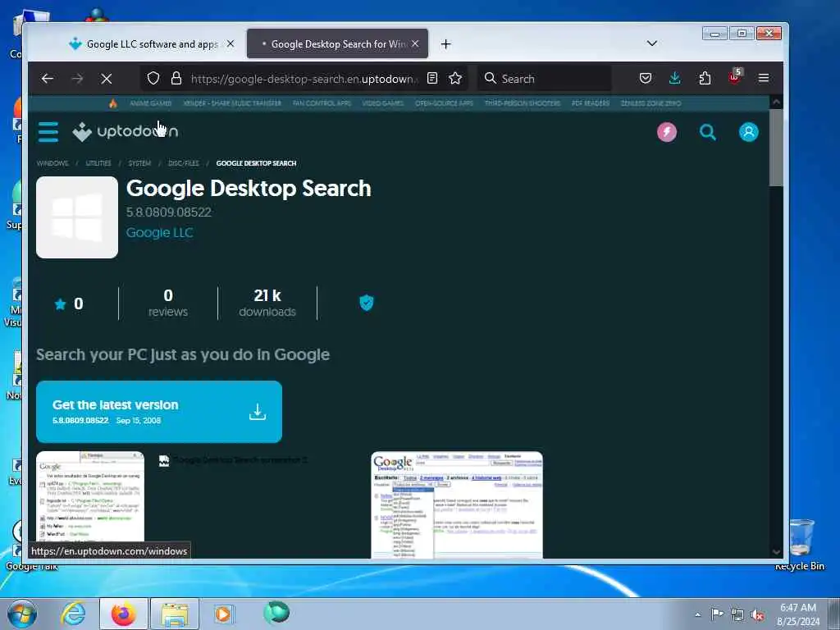Click the page vertical scrollbar thumb
Image resolution: width=840 pixels, height=630 pixels.
(x=776, y=148)
